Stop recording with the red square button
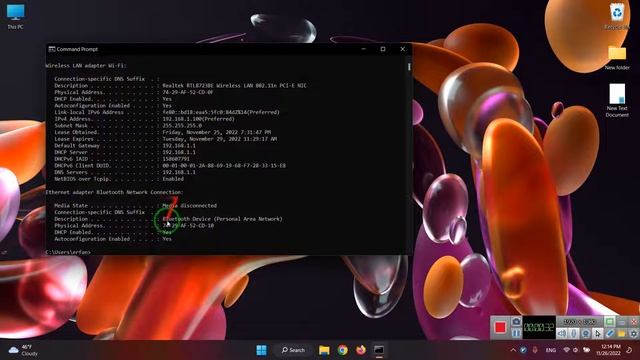 (500, 327)
